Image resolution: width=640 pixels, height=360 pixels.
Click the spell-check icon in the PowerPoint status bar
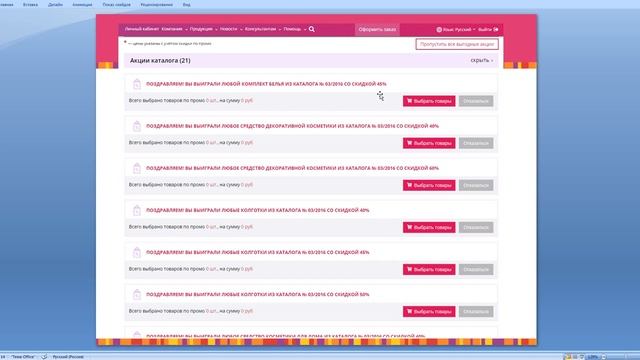click(44, 357)
